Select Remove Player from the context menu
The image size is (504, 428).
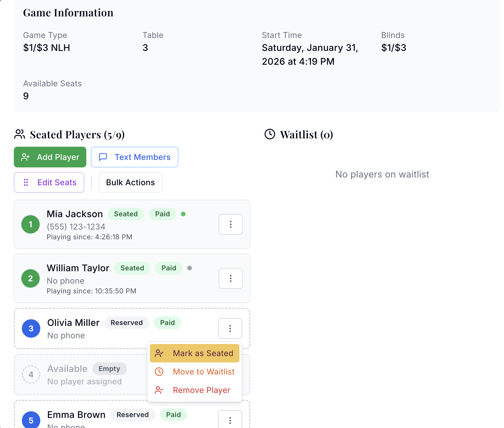(x=202, y=390)
